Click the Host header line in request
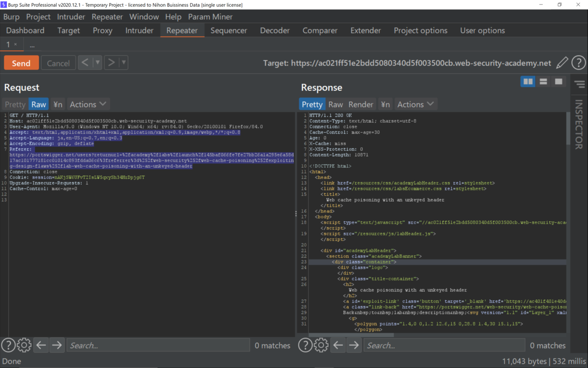The width and height of the screenshot is (588, 368). tap(98, 121)
